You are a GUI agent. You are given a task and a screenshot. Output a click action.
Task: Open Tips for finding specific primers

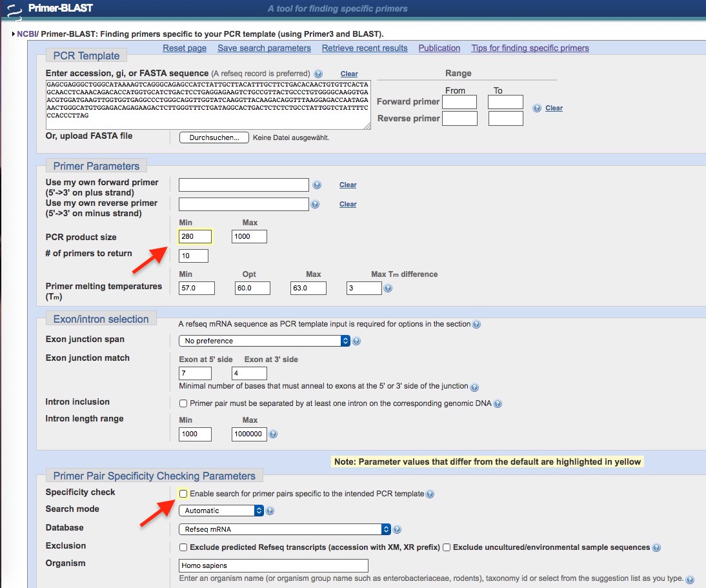coord(530,48)
